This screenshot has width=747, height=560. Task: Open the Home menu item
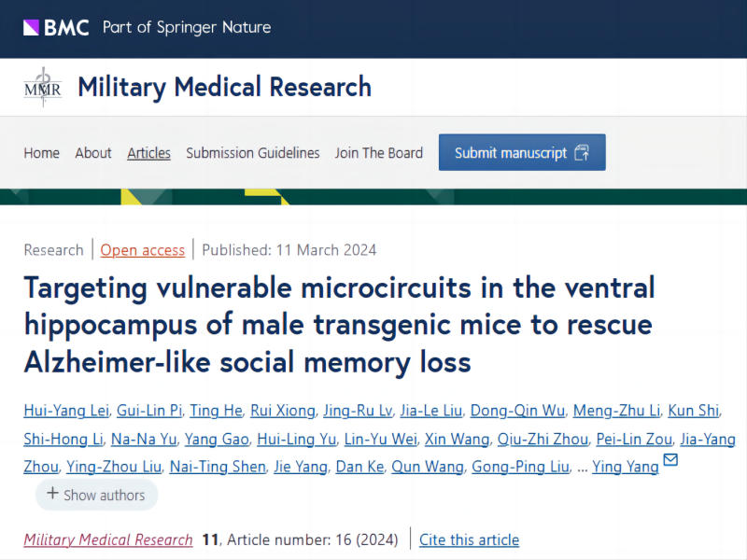click(x=41, y=153)
